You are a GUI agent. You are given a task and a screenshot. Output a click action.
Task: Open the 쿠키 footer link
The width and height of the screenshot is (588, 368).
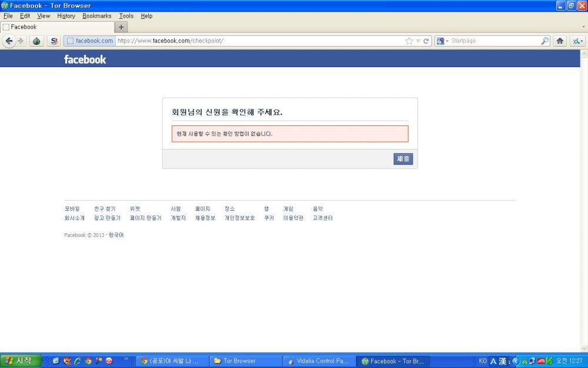tap(269, 218)
